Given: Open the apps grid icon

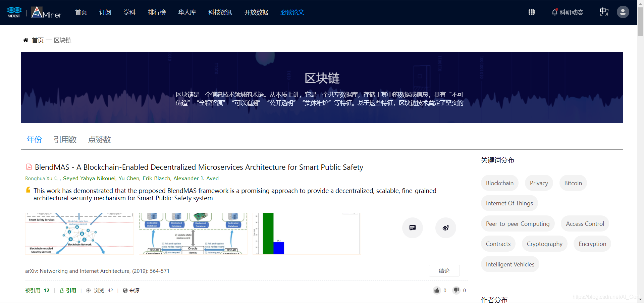Looking at the screenshot, I should (x=532, y=12).
